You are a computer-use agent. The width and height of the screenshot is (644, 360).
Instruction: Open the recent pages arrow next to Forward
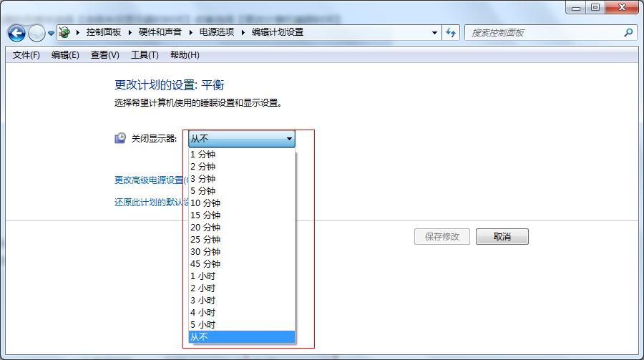click(x=51, y=34)
